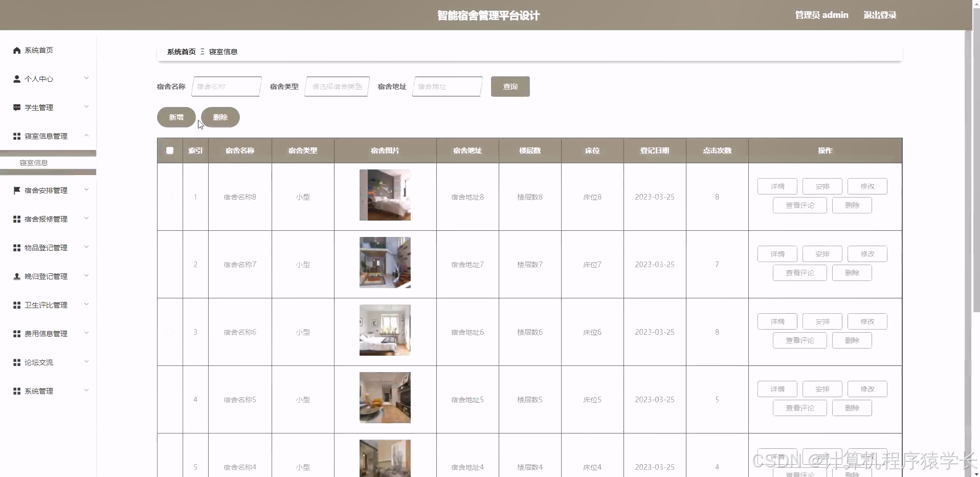Open the 费用信息管理 sidebar menu
The width and height of the screenshot is (980, 477).
coord(48,334)
